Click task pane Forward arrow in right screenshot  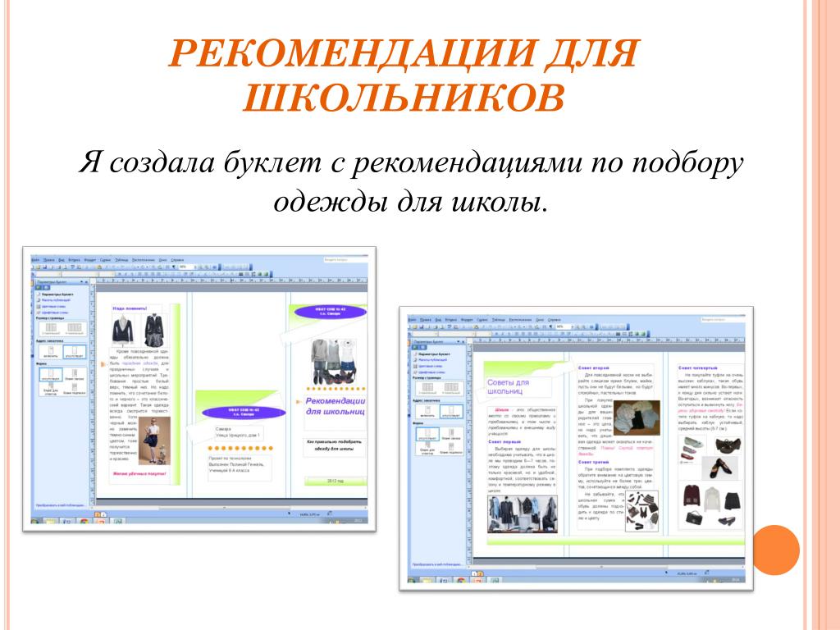(422, 347)
